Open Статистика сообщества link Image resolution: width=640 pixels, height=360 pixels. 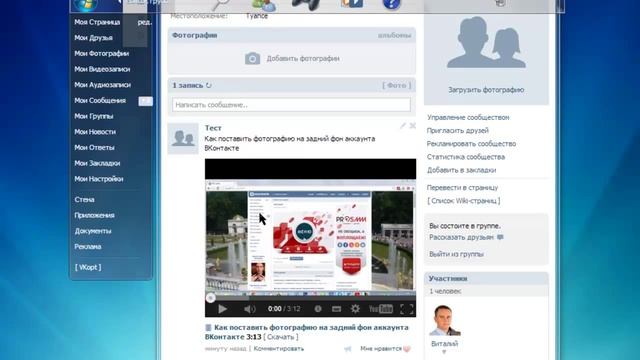[x=466, y=157]
